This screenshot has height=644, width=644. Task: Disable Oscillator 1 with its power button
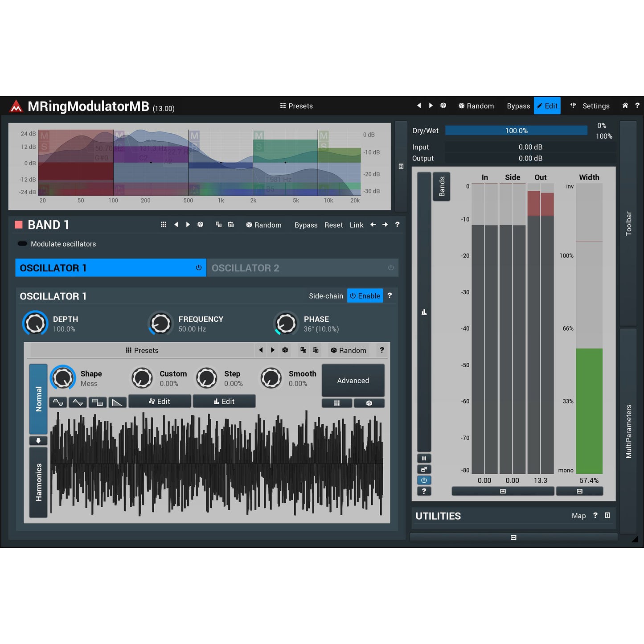[x=198, y=267]
